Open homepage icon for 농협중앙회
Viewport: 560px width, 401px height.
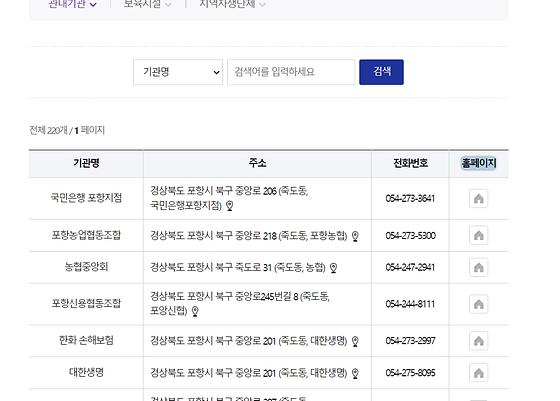pos(478,267)
